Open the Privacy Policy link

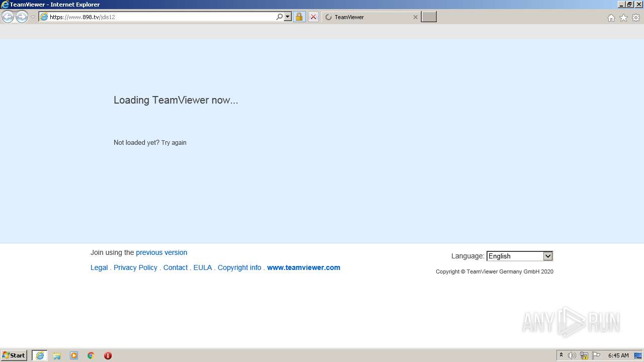pos(135,267)
